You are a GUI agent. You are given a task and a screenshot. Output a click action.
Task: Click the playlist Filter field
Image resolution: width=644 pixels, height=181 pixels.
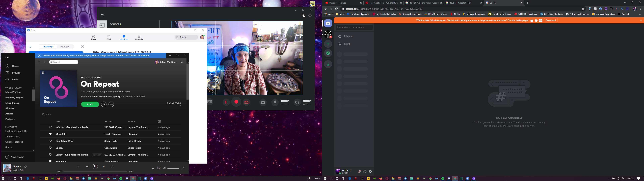tap(49, 114)
